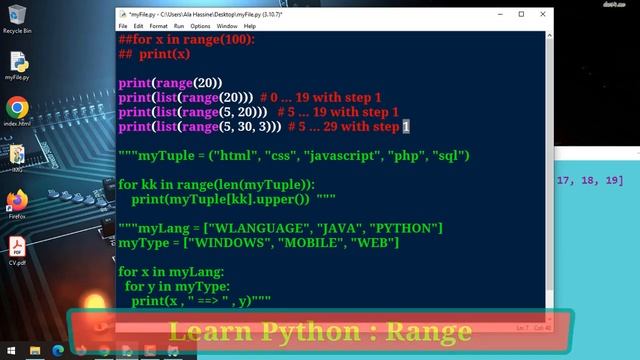Select the CV.pdf desktop file
The height and width of the screenshot is (360, 640).
pyautogui.click(x=17, y=251)
